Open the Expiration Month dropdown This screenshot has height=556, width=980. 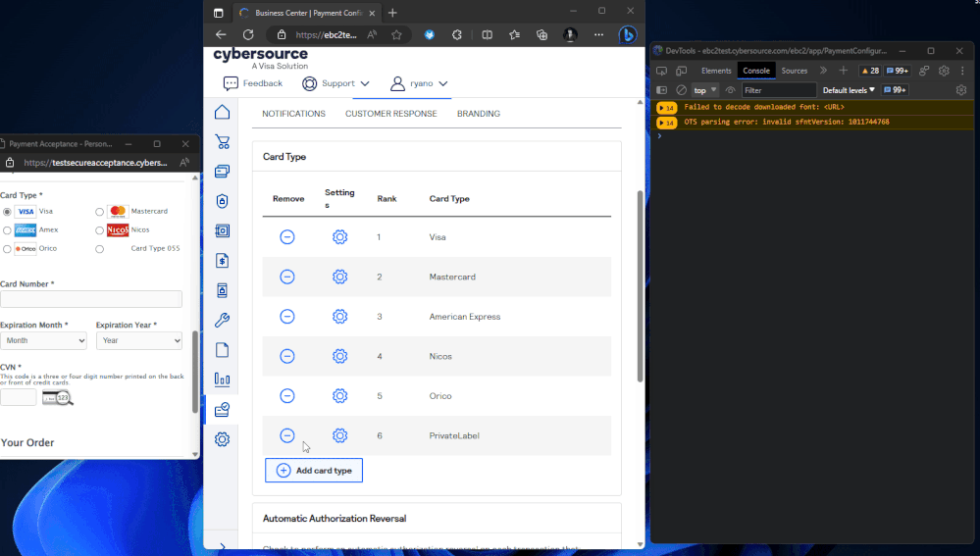coord(43,340)
